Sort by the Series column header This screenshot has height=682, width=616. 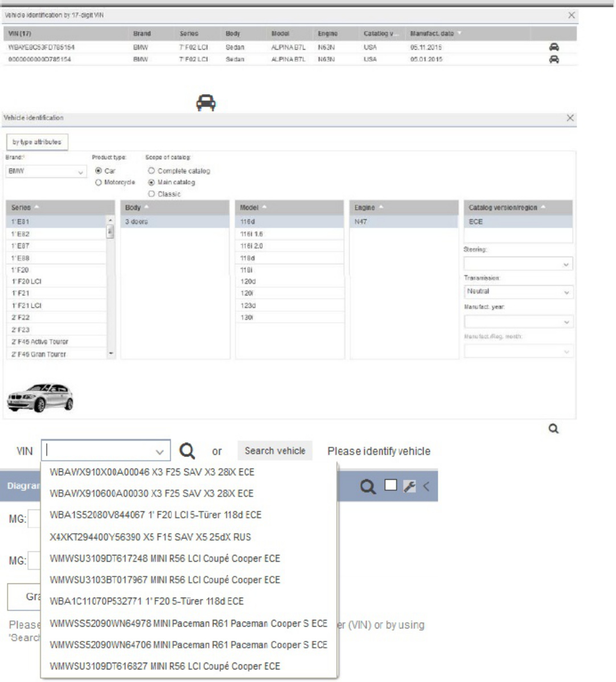60,207
